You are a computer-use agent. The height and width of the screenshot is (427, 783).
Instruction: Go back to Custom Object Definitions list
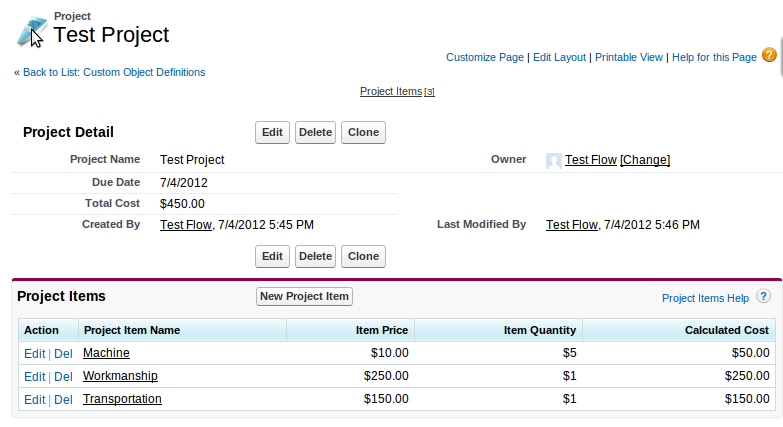[114, 72]
